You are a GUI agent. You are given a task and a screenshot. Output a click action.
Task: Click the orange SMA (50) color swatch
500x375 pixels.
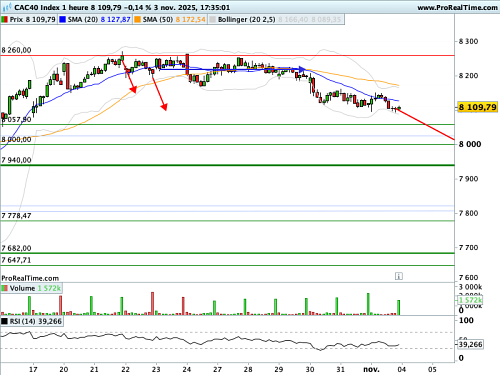pos(137,20)
